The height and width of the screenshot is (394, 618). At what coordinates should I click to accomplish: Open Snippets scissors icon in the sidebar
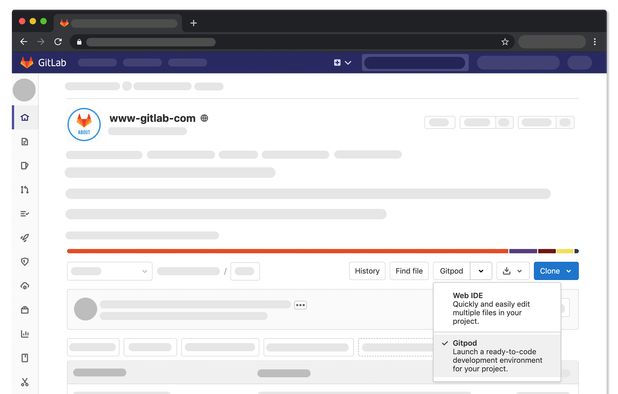click(25, 382)
